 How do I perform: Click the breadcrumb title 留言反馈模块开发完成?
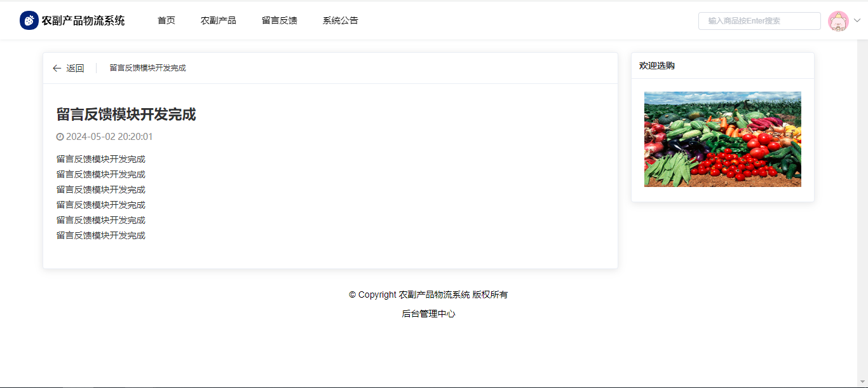coord(148,68)
